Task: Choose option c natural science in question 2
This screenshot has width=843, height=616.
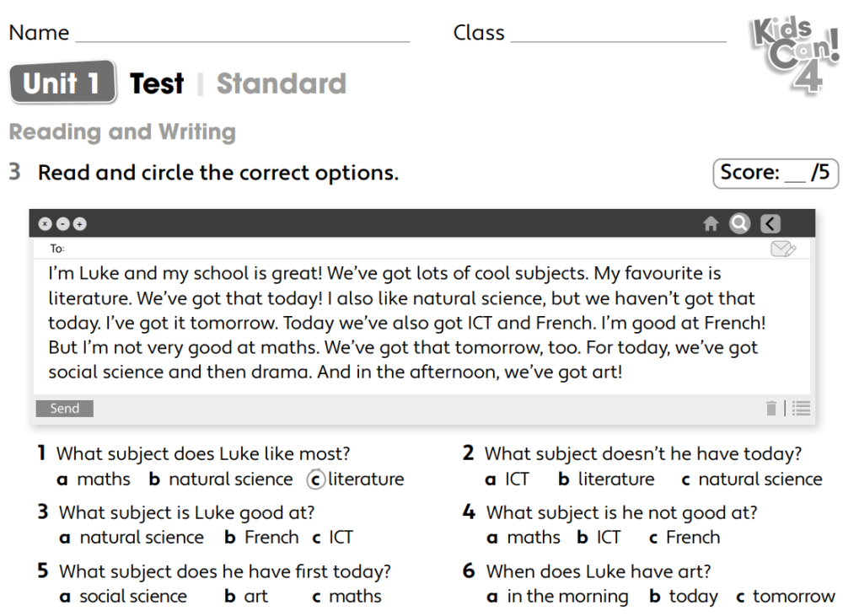Action: [x=751, y=479]
